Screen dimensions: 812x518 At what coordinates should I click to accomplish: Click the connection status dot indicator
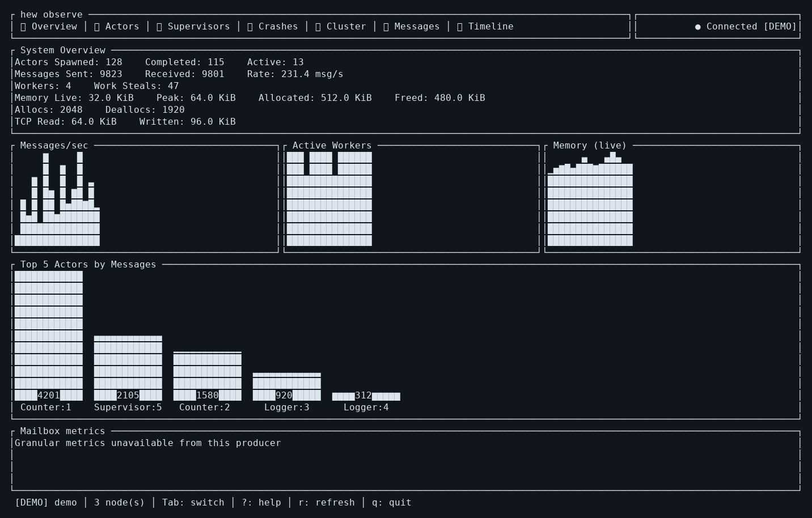698,27
